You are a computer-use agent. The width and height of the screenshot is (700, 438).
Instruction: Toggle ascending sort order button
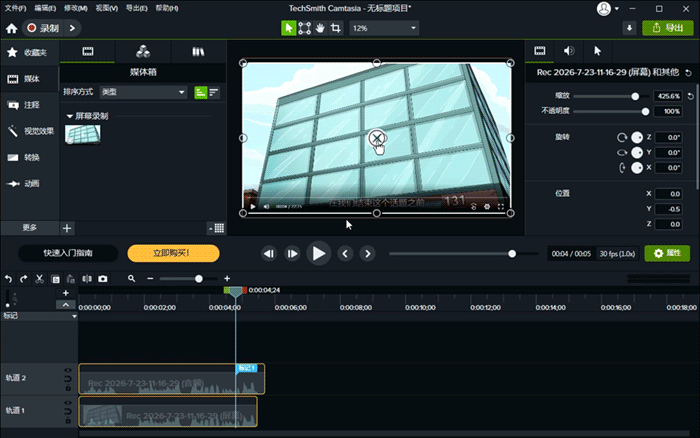(x=201, y=92)
